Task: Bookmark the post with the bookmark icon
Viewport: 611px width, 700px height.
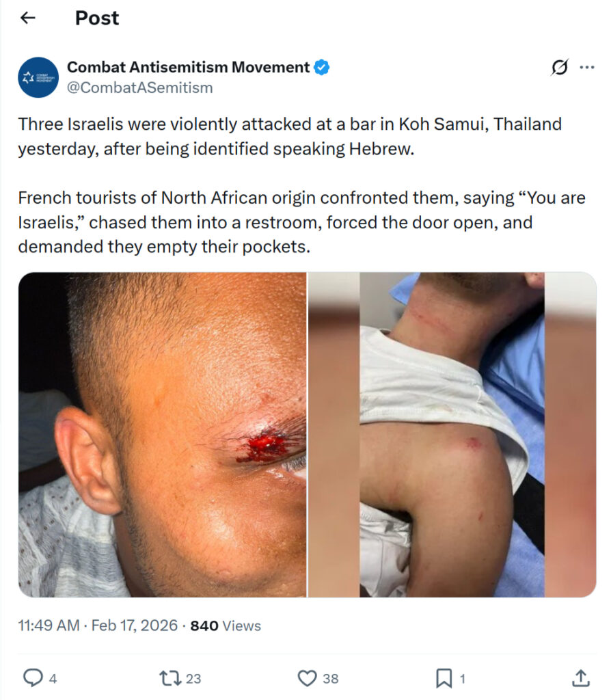Action: tap(444, 678)
